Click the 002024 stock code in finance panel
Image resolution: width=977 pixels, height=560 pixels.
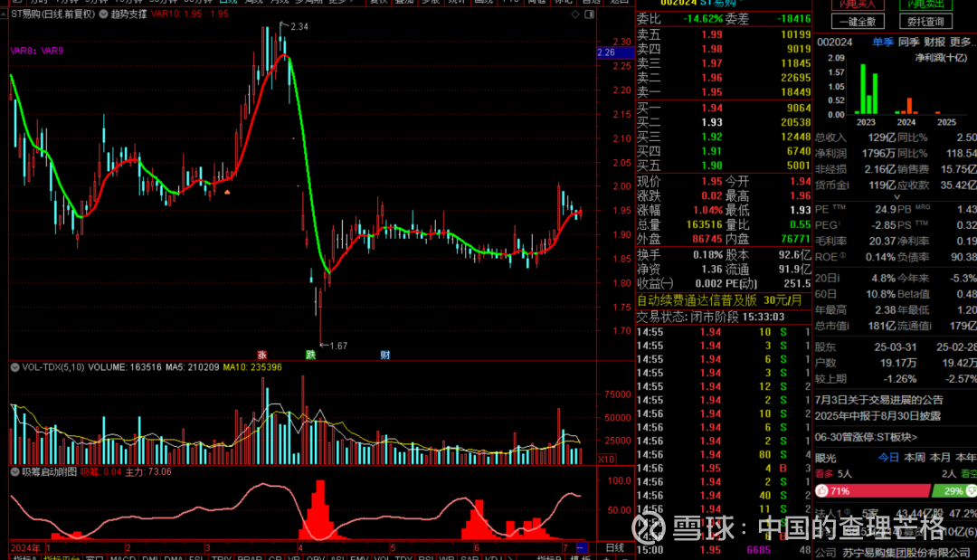click(834, 43)
